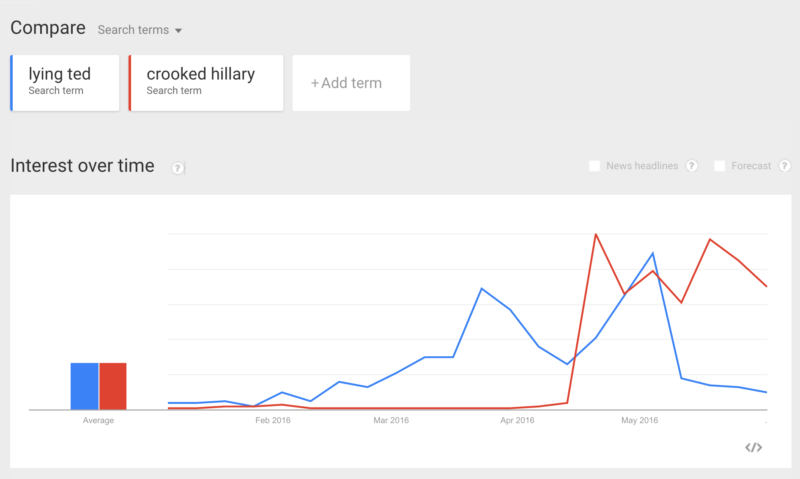
Task: Edit the crooked hillary search term
Action: pos(206,83)
